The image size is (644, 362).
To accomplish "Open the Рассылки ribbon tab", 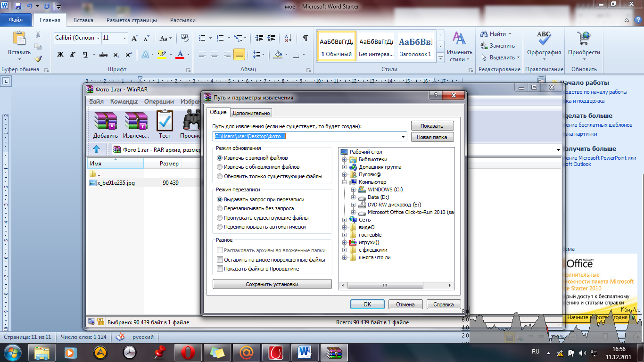I will click(183, 20).
